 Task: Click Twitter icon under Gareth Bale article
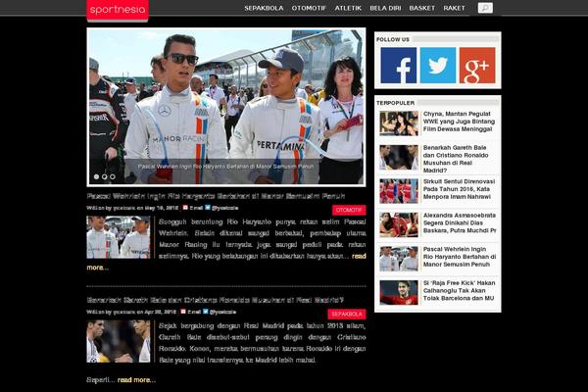coord(205,312)
